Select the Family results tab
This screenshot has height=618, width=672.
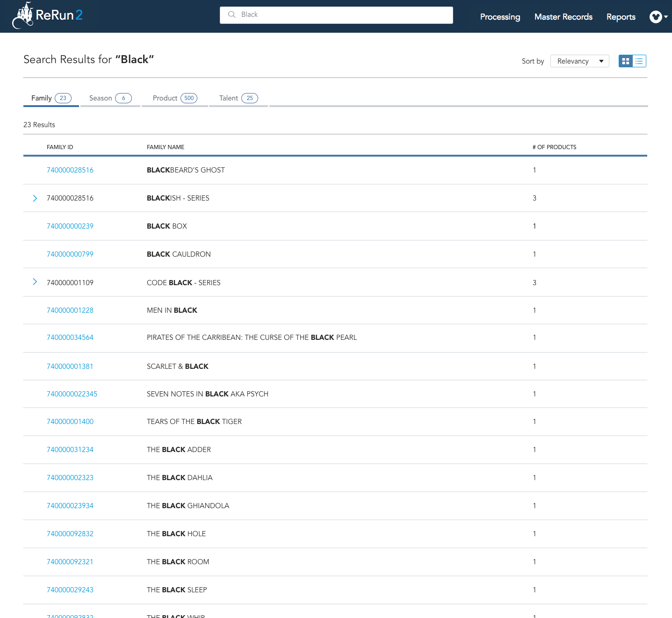tap(51, 98)
